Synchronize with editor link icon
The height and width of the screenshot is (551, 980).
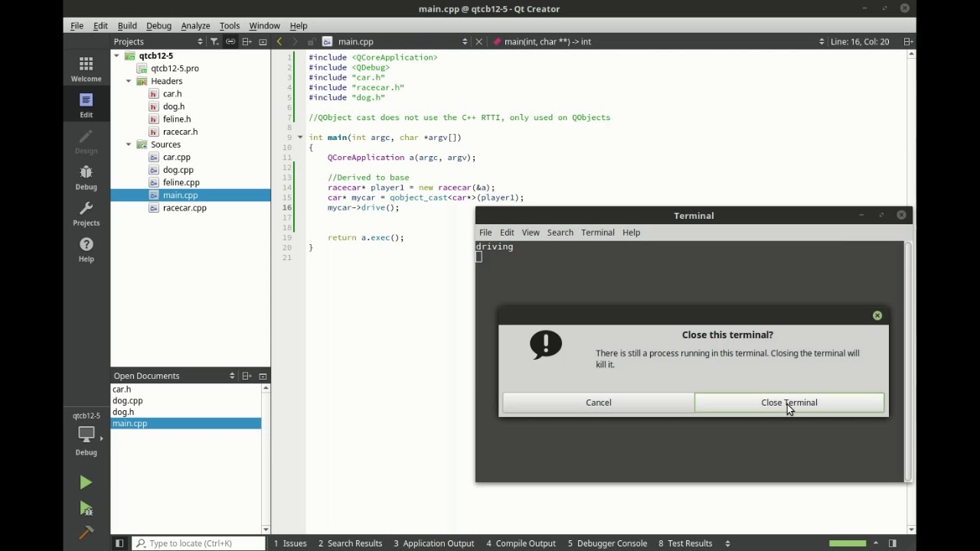[230, 41]
